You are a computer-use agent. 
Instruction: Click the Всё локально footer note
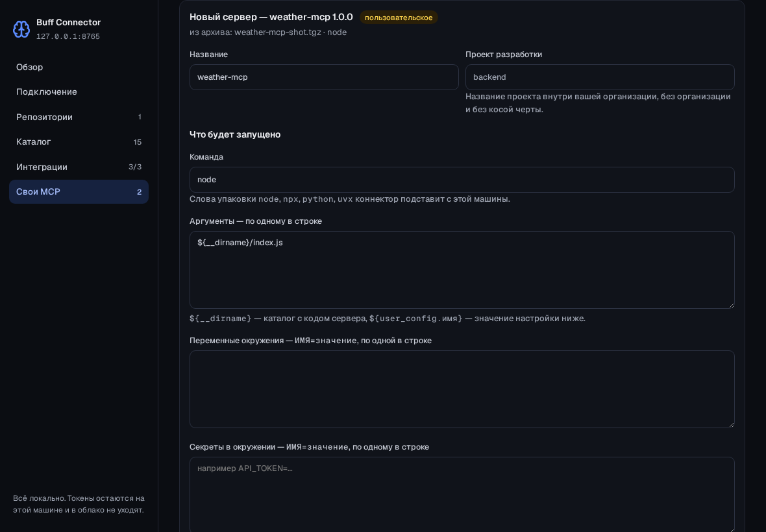click(79, 504)
